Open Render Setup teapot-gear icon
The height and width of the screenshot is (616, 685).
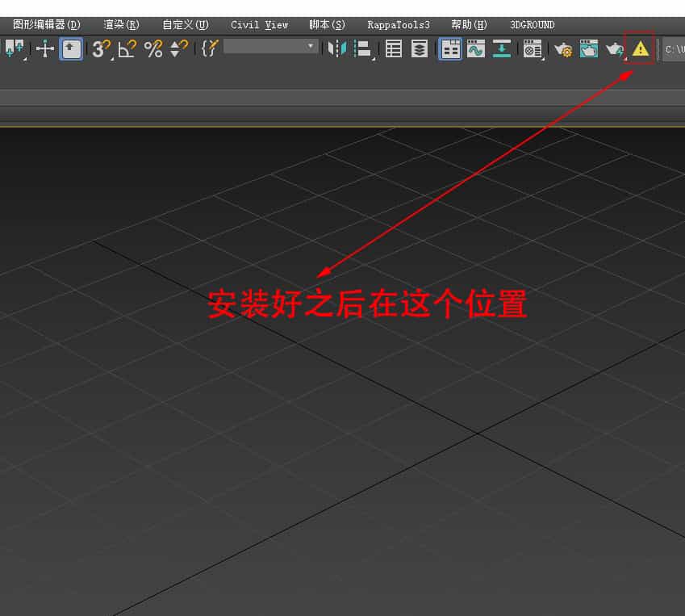click(563, 50)
